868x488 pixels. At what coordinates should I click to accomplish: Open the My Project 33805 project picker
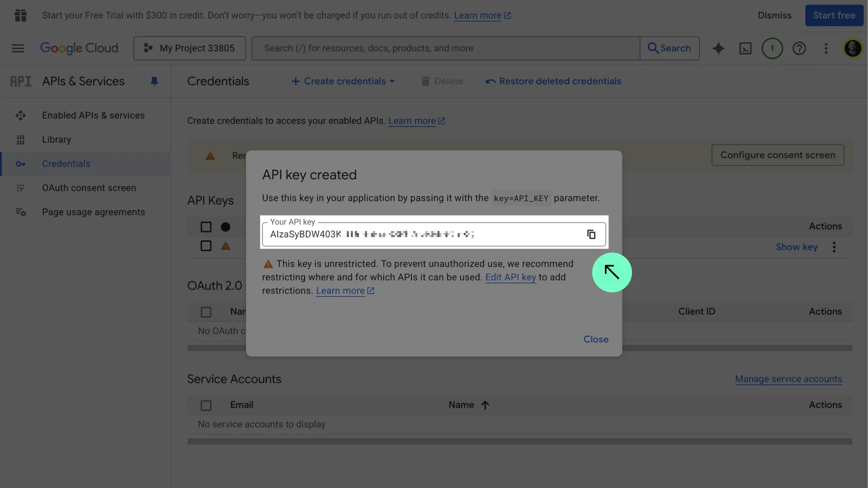coord(189,48)
